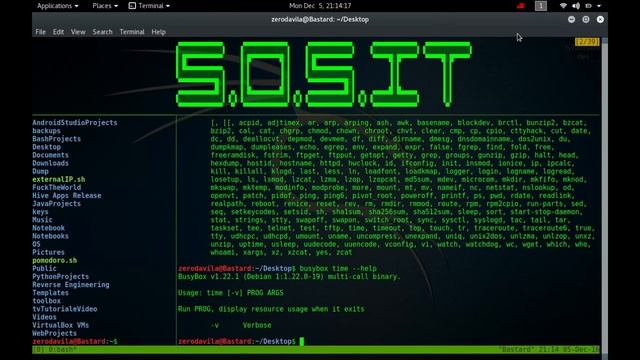
Task: Click the Usage: time [-v] PROG ARGS line
Action: pyautogui.click(x=231, y=293)
